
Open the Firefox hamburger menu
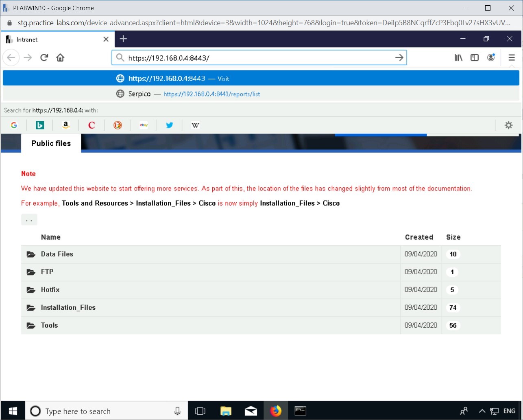point(512,57)
